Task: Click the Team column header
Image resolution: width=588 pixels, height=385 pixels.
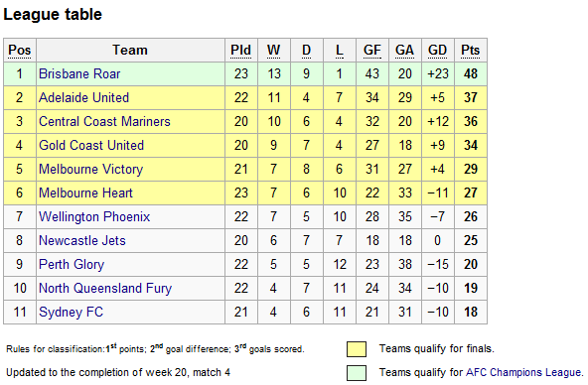Action: coord(130,50)
